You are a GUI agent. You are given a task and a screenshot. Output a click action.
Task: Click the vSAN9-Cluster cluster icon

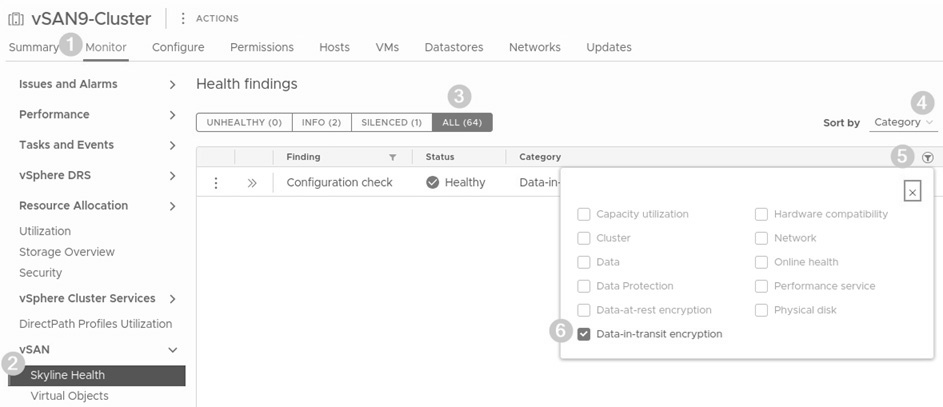point(16,19)
